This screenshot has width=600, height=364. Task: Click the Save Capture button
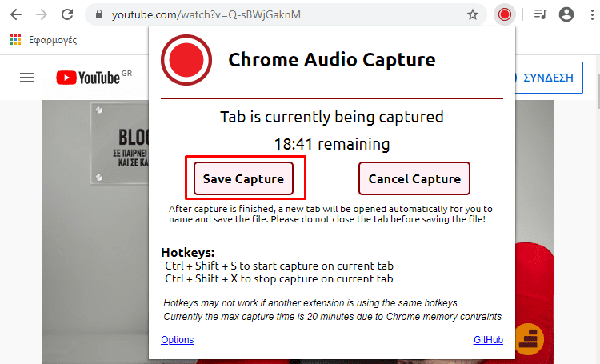243,178
